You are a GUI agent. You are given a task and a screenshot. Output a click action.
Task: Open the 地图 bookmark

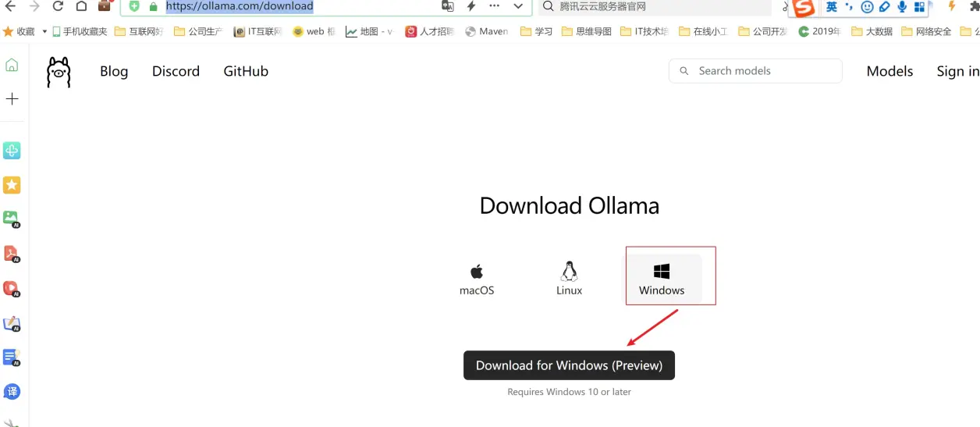tap(370, 32)
